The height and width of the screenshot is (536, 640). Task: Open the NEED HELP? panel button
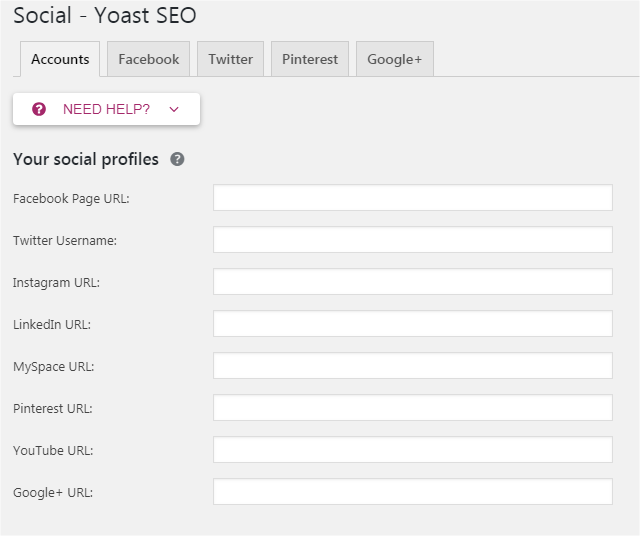point(107,109)
